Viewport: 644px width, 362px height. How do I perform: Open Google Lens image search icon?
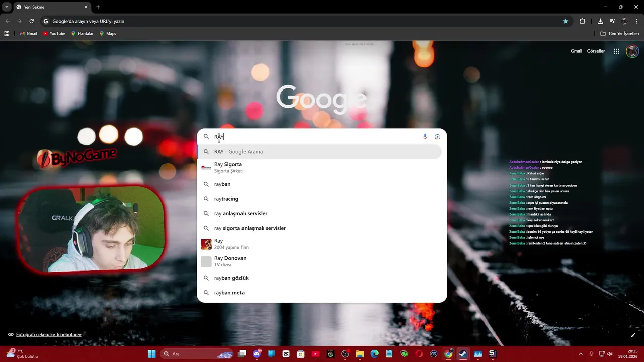(437, 137)
